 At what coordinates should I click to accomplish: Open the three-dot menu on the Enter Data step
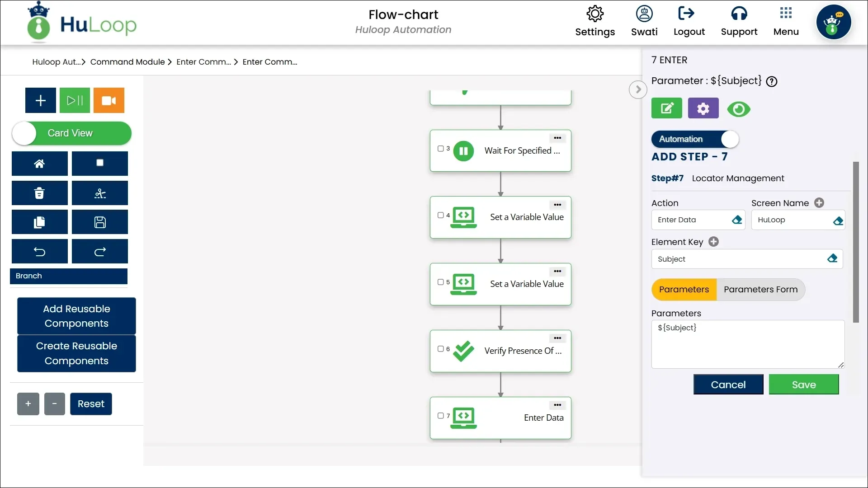(x=557, y=405)
